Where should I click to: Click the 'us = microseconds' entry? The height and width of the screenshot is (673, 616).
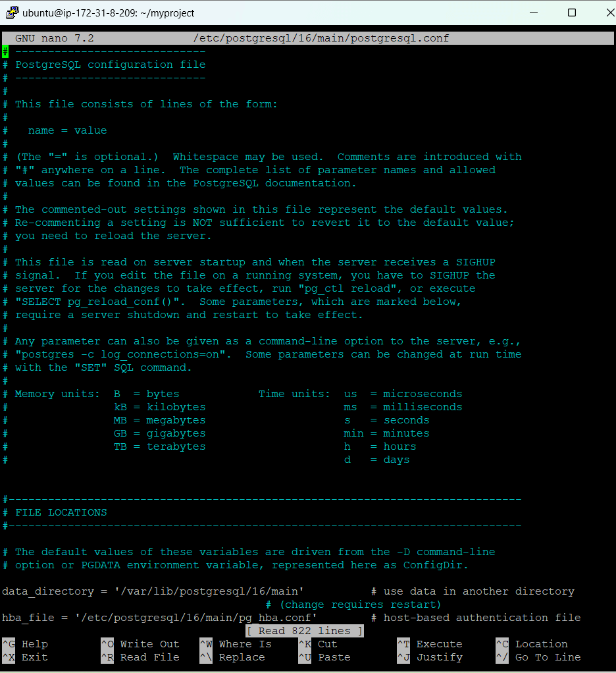click(403, 394)
